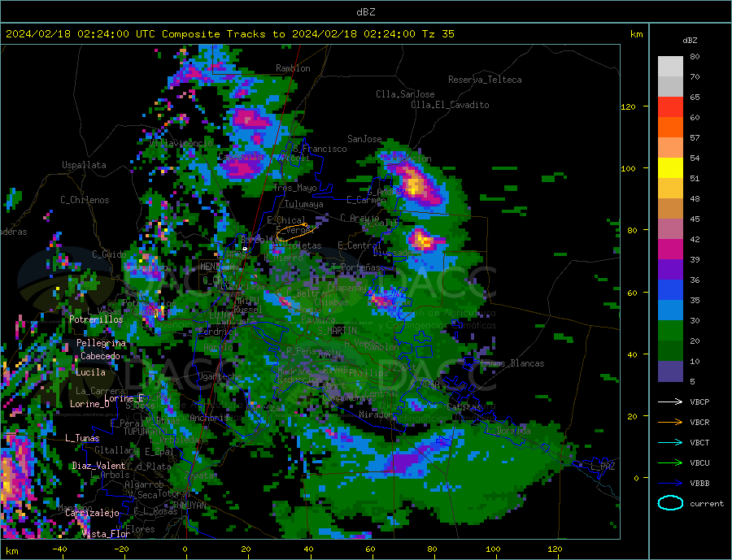
Task: Click the orange VBCR arrow in the legend
Action: coord(670,423)
